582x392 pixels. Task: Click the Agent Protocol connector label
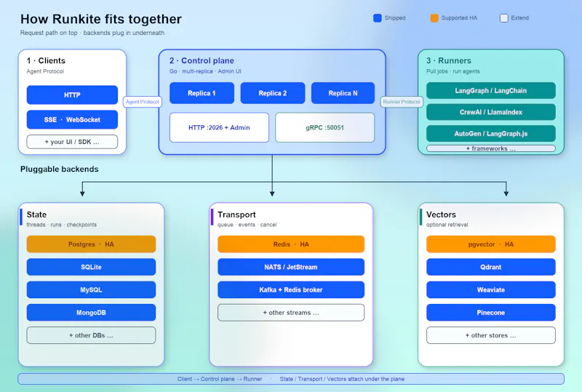click(x=142, y=102)
